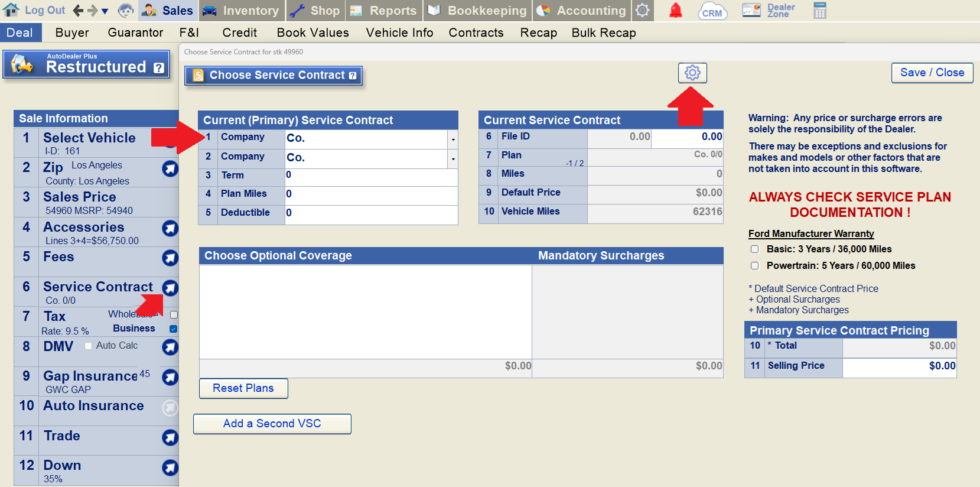This screenshot has width=980, height=487.
Task: Open the calculator icon in top bar
Action: [x=820, y=11]
